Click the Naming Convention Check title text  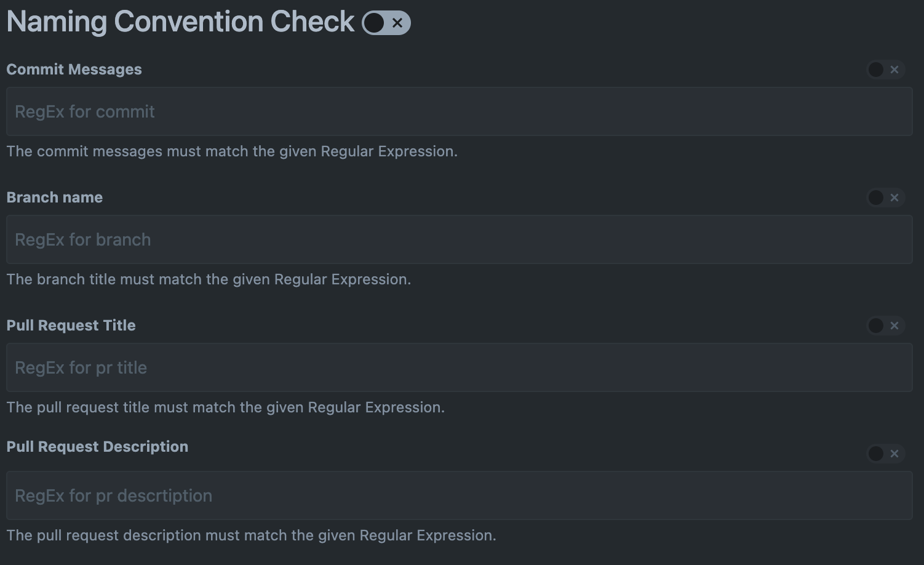pos(178,22)
